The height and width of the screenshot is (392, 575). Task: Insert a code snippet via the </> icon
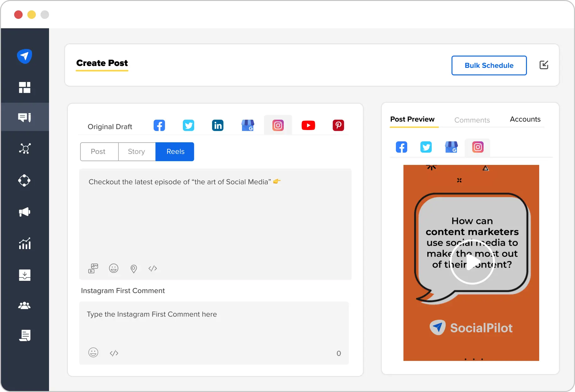click(x=153, y=269)
